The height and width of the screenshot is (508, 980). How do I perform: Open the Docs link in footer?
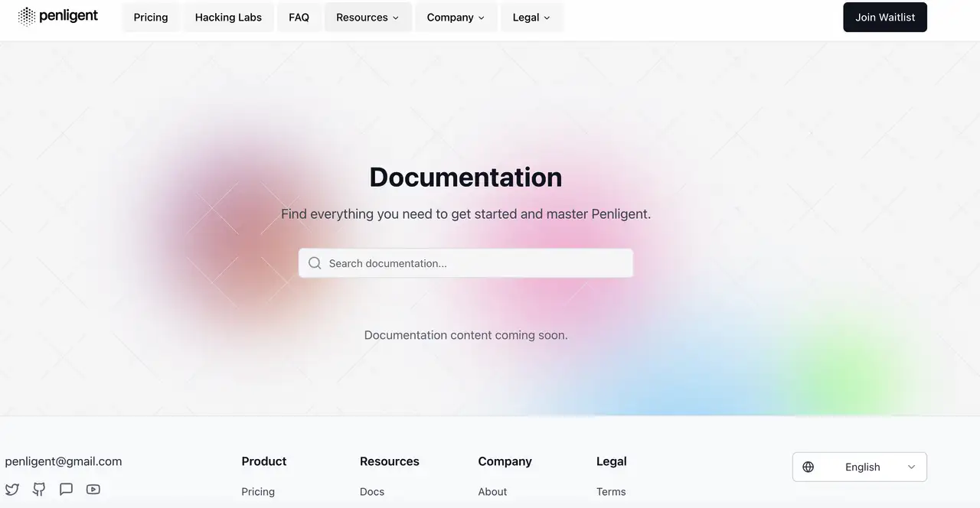(372, 492)
